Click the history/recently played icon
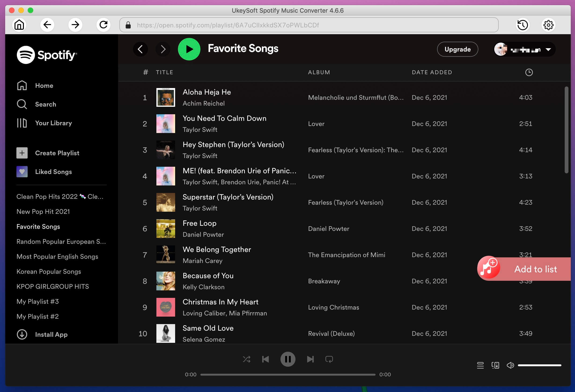 (523, 25)
